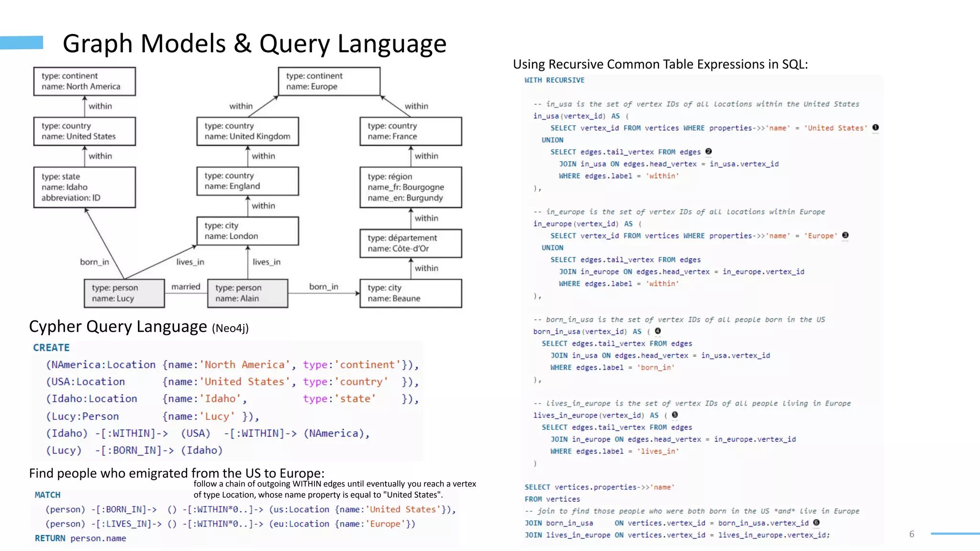
Task: Click the MATCH keyword in query
Action: (47, 495)
